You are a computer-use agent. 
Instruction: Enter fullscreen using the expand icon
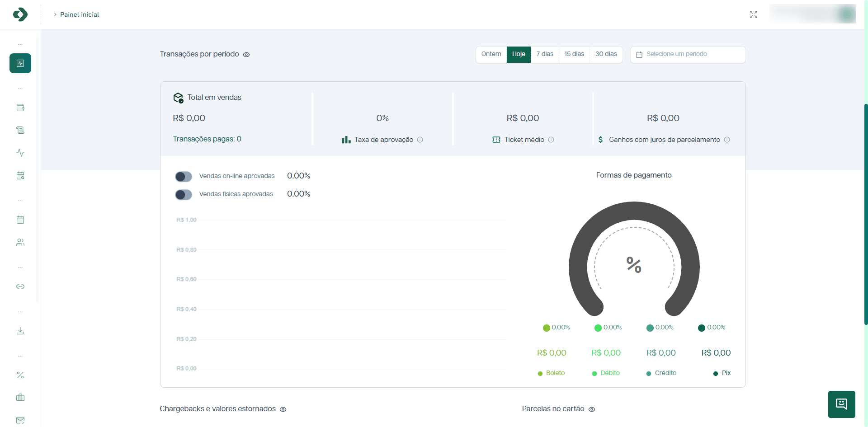754,14
